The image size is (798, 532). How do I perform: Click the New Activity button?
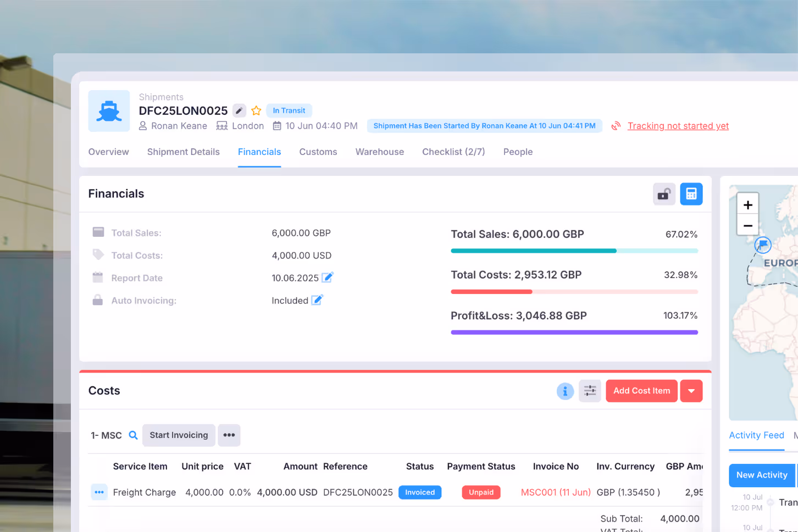point(762,475)
